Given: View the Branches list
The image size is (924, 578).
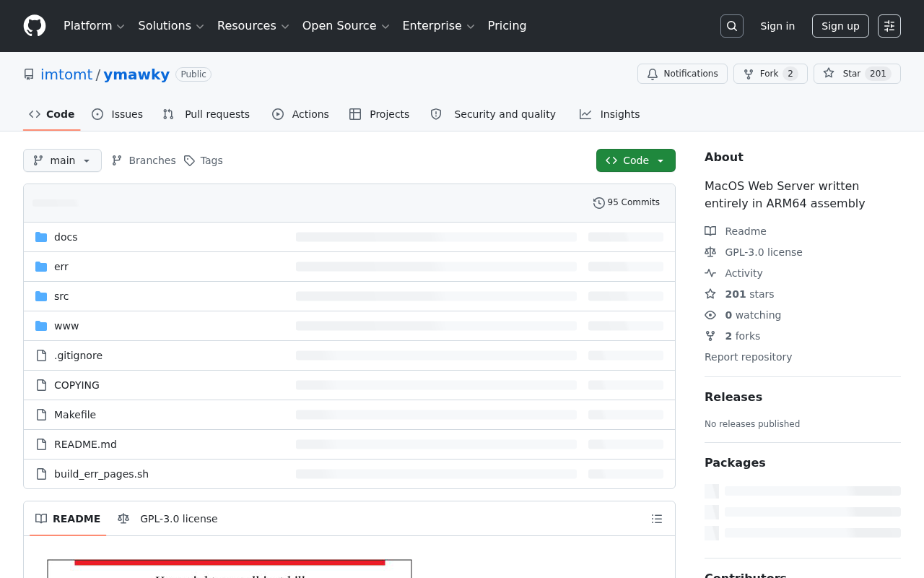Looking at the screenshot, I should pyautogui.click(x=144, y=160).
